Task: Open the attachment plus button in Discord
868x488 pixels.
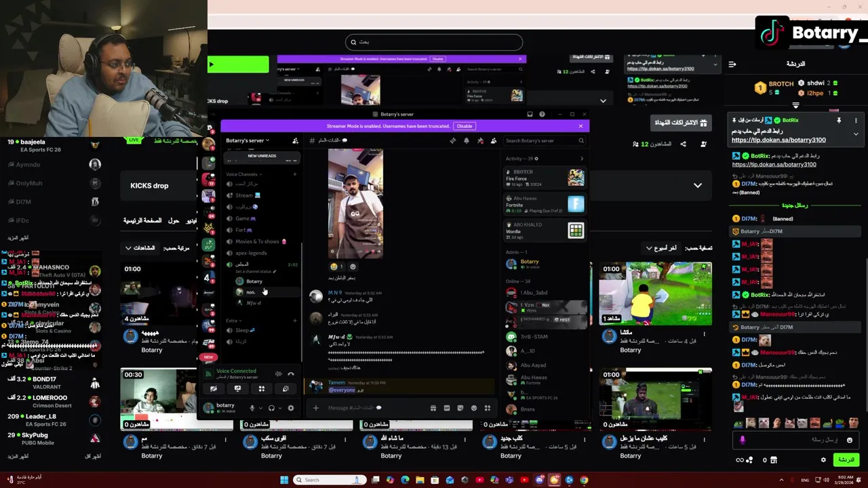Action: pyautogui.click(x=315, y=408)
